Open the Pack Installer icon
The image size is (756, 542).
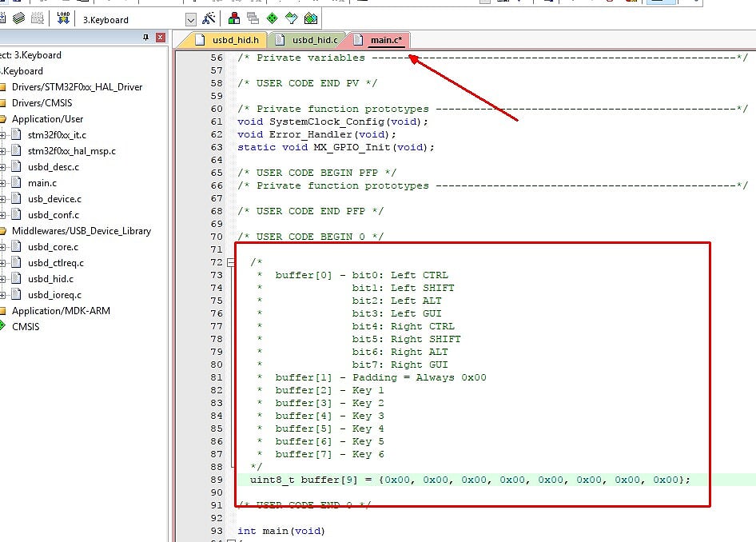click(x=311, y=18)
